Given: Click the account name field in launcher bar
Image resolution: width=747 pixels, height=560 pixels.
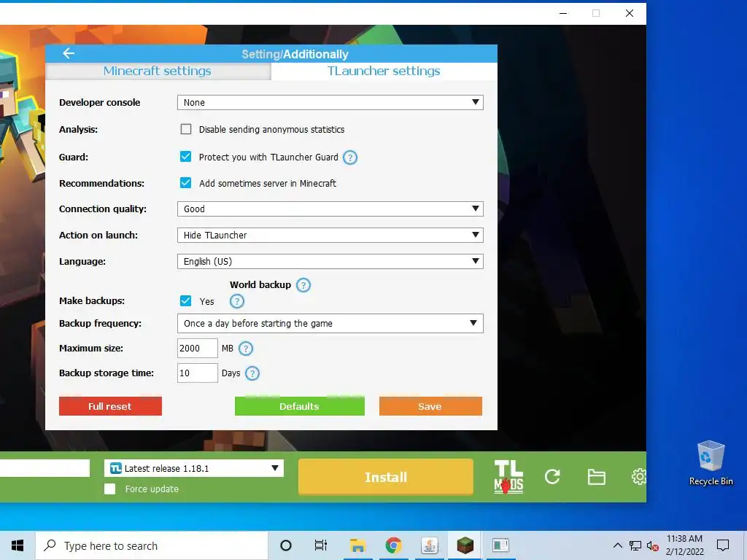Looking at the screenshot, I should pyautogui.click(x=44, y=468).
